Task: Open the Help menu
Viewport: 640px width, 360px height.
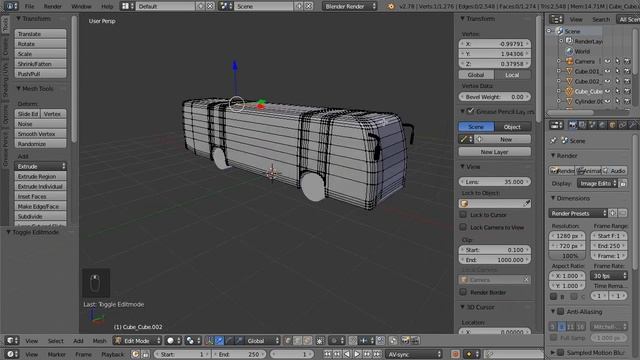Action: (x=107, y=6)
